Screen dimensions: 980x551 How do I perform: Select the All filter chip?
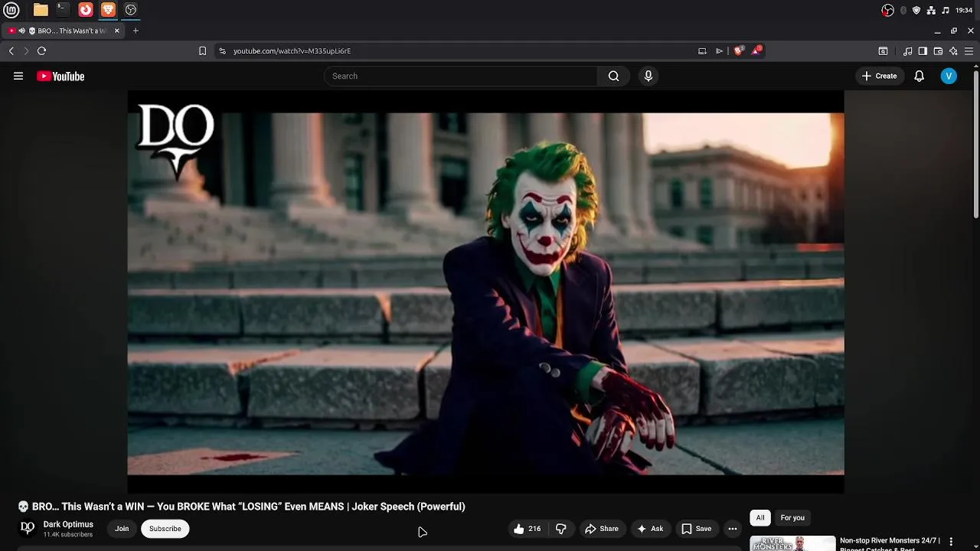(x=760, y=518)
